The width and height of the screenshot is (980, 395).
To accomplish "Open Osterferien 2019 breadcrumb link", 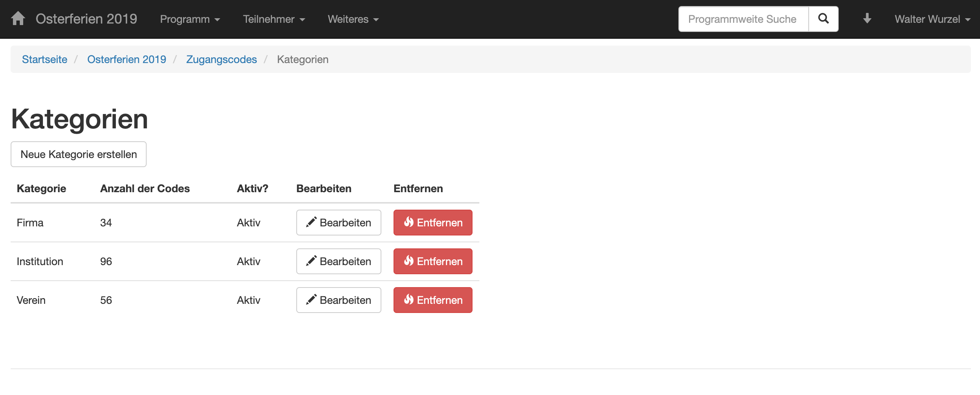I will click(126, 59).
